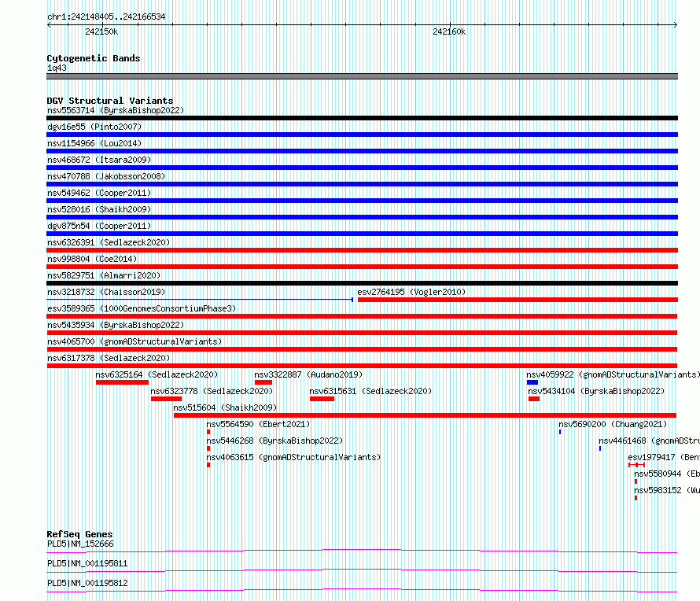Click the red bar under nsv6315631 (Sedlazeck2020)

click(322, 399)
